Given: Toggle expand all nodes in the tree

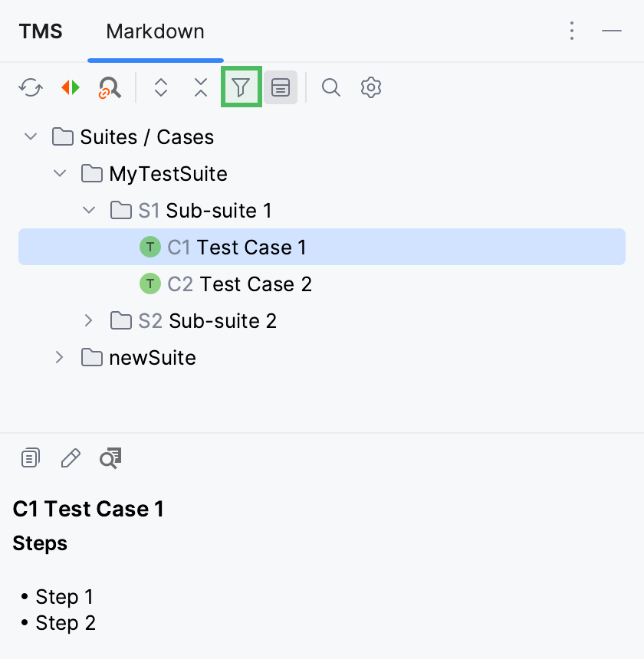Looking at the screenshot, I should point(161,87).
